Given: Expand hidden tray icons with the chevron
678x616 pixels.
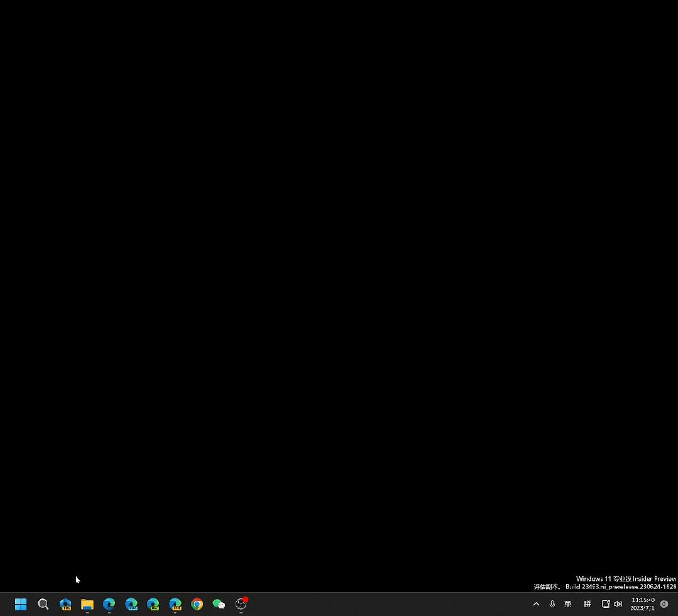Looking at the screenshot, I should [536, 604].
